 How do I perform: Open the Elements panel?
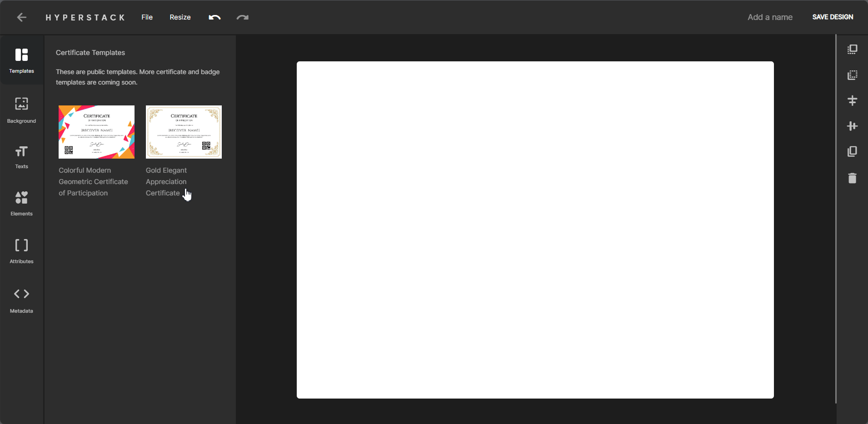(x=21, y=203)
